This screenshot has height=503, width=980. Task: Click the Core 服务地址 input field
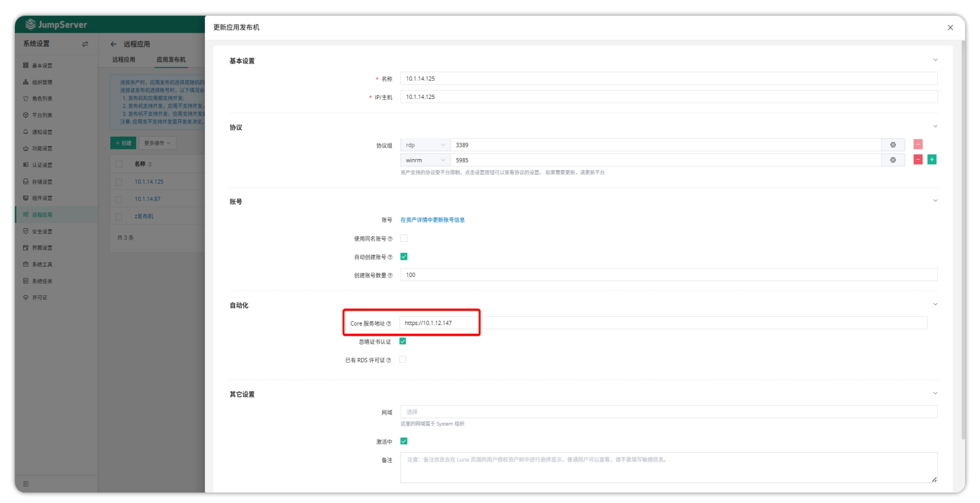click(663, 323)
